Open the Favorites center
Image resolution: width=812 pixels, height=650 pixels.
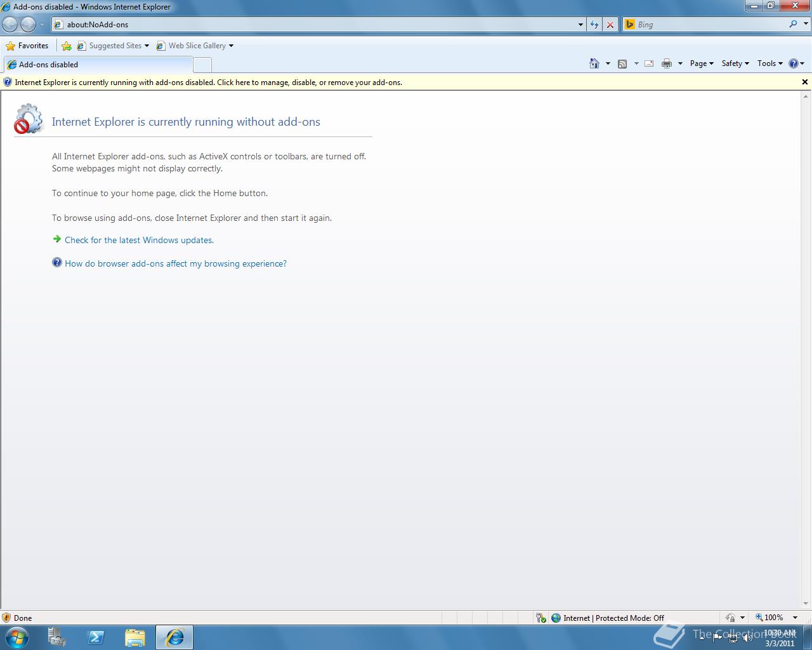pos(27,46)
